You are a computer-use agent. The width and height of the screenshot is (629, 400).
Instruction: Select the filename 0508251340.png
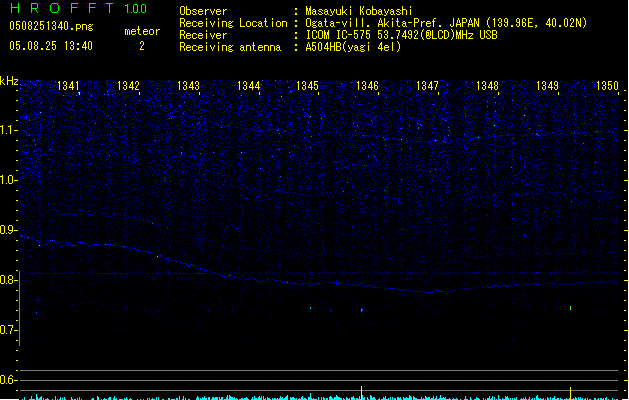(49, 27)
